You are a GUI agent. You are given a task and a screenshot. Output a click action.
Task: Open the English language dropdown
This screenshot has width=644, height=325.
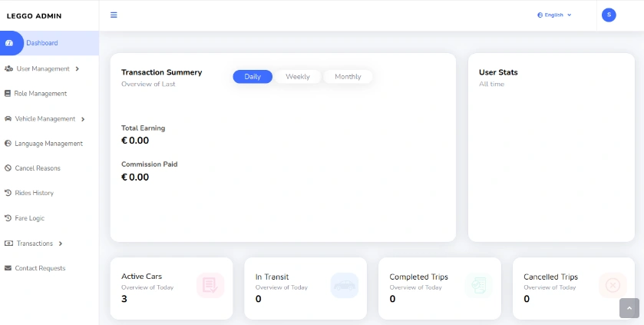(x=554, y=15)
